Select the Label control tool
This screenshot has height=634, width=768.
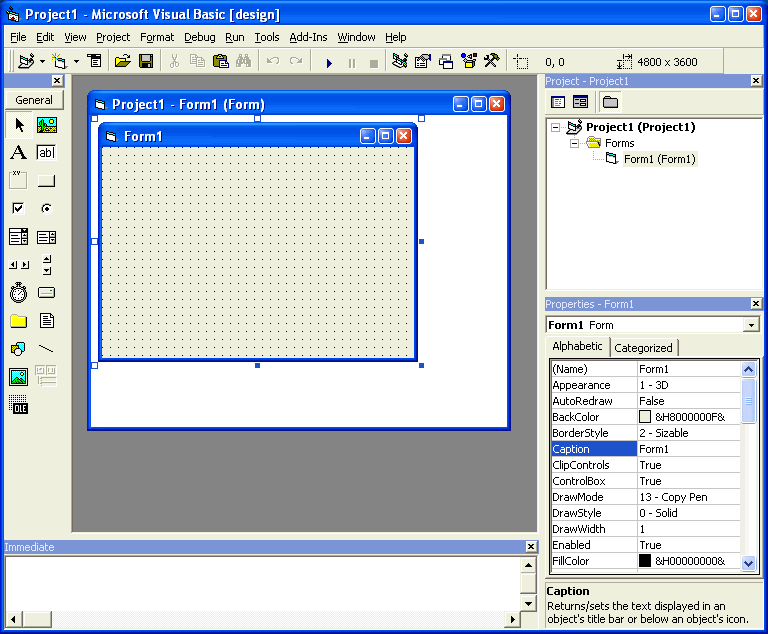coord(19,153)
